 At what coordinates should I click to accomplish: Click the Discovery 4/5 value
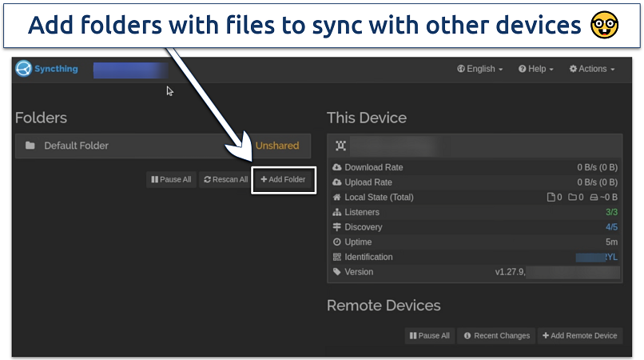(x=612, y=227)
